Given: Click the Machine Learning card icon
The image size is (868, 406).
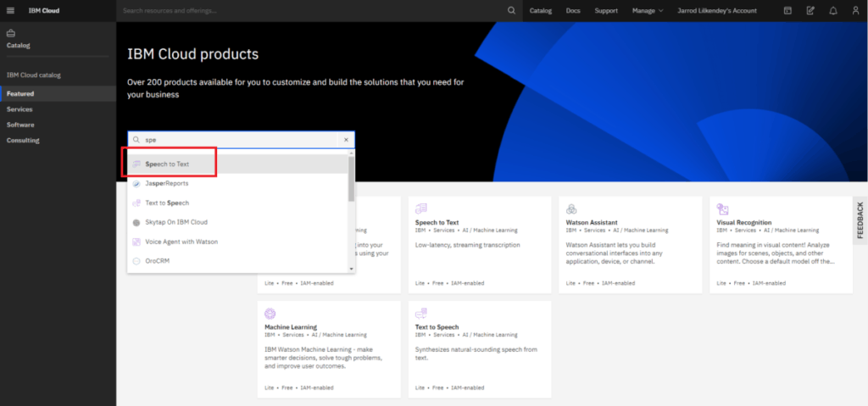Looking at the screenshot, I should click(270, 313).
